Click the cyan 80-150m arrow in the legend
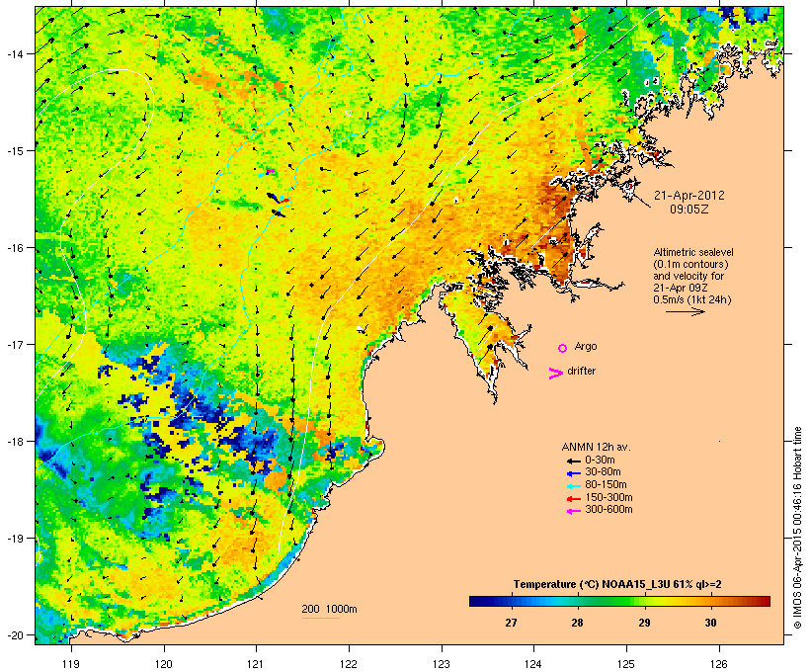Image resolution: width=810 pixels, height=672 pixels. pos(574,486)
